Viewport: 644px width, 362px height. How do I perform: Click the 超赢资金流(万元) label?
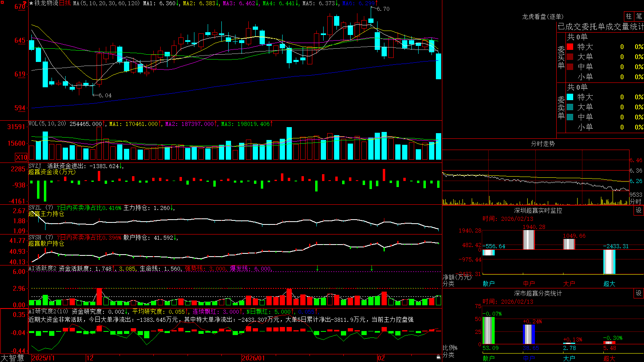click(x=52, y=172)
